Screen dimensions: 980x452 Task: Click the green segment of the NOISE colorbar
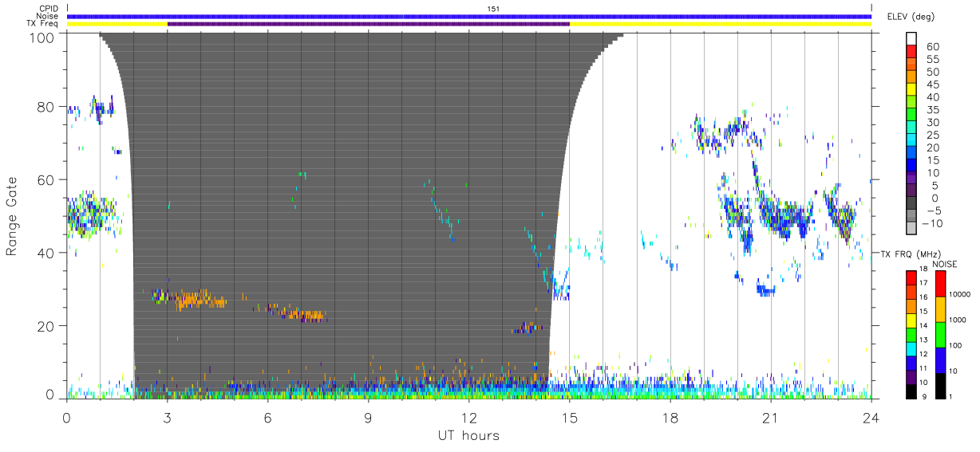point(940,334)
